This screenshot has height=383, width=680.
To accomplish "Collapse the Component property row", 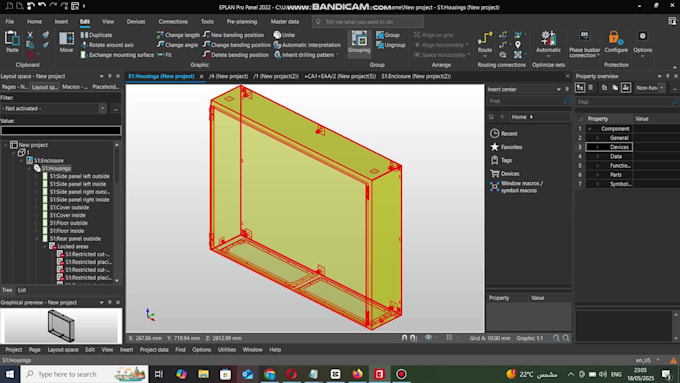I will tap(589, 129).
